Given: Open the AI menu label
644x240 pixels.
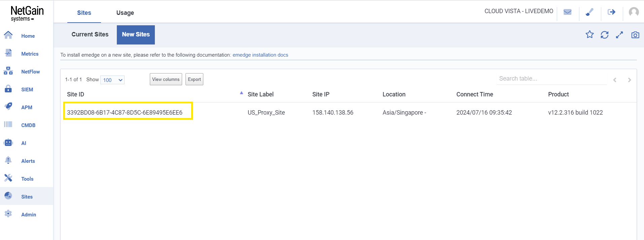Looking at the screenshot, I should tap(24, 143).
